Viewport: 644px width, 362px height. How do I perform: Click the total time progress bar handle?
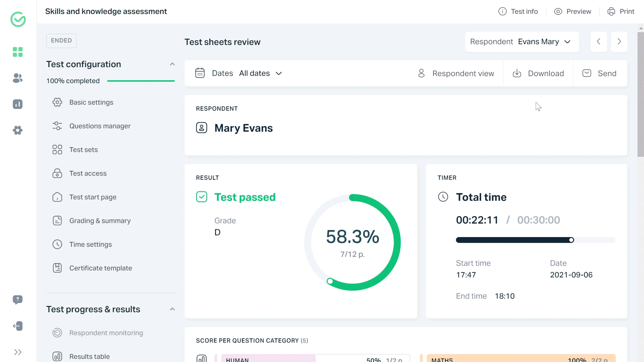click(x=571, y=240)
